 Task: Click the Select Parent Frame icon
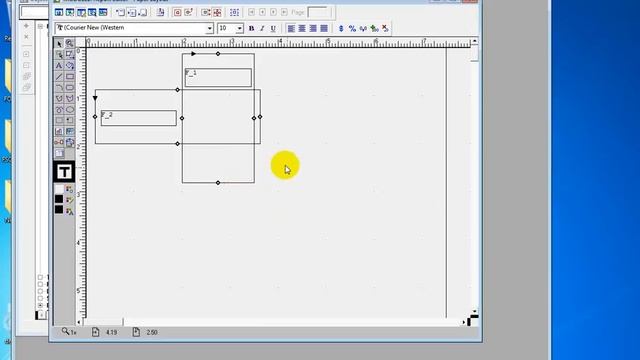(234, 13)
